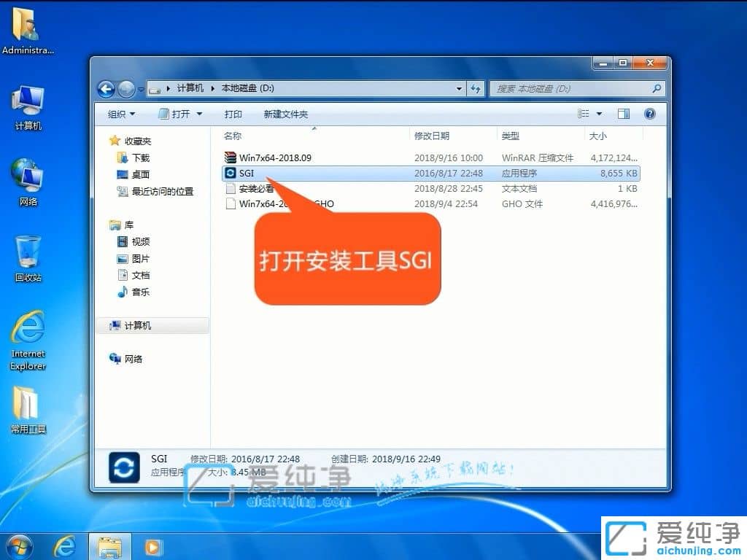Click the 打印 toolbar button
This screenshot has width=747, height=560.
tap(233, 114)
